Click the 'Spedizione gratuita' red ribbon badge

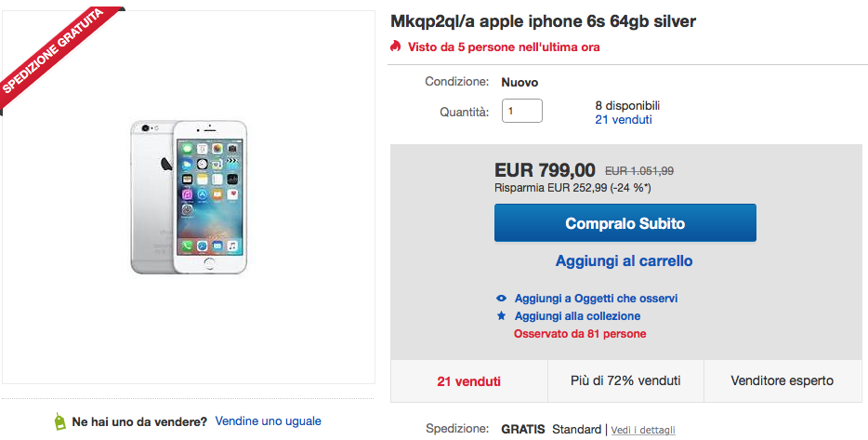pos(56,58)
